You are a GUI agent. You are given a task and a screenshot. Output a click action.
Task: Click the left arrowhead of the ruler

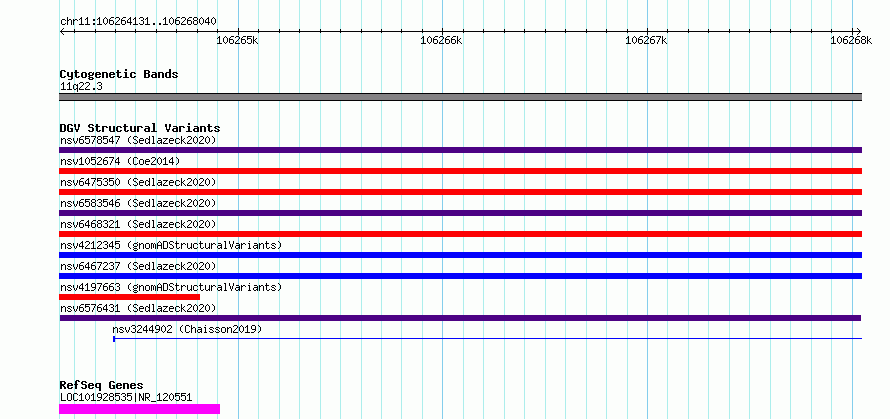pos(62,31)
